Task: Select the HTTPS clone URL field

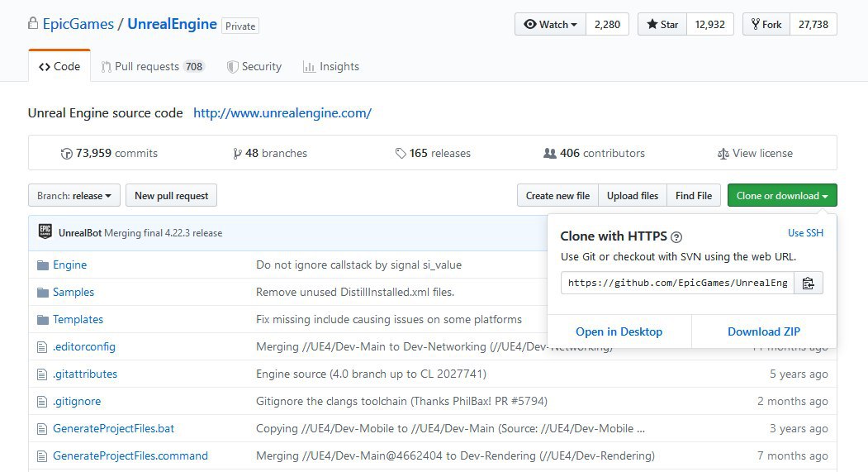Action: pyautogui.click(x=677, y=283)
